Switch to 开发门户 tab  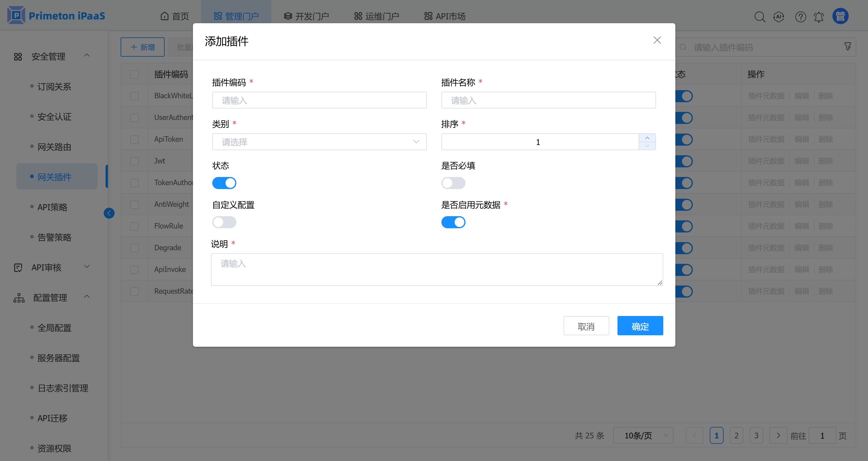click(x=306, y=16)
